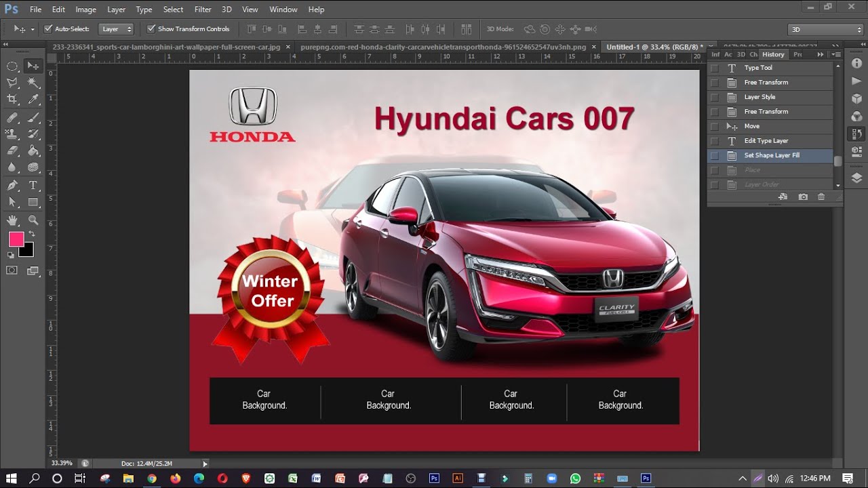Select the Rectangle shape tool

click(x=33, y=202)
